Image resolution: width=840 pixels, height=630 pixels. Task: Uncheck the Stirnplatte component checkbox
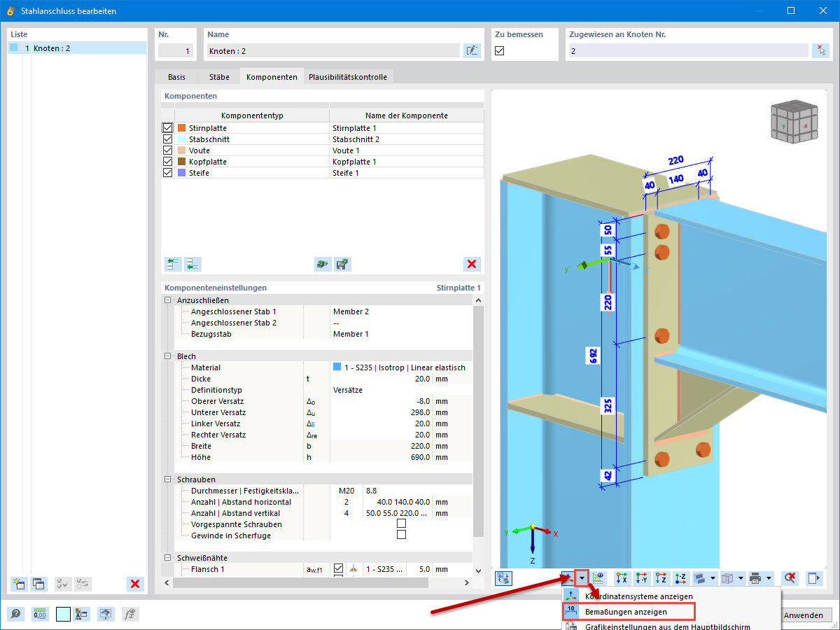[x=167, y=128]
